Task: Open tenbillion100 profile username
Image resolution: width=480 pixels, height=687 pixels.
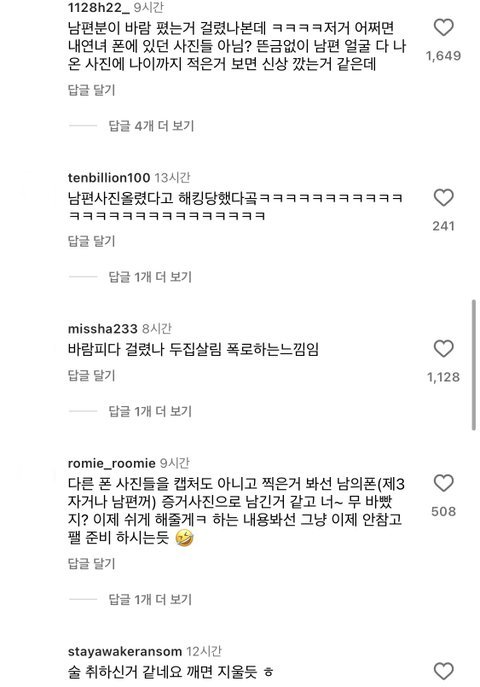Action: [x=109, y=177]
